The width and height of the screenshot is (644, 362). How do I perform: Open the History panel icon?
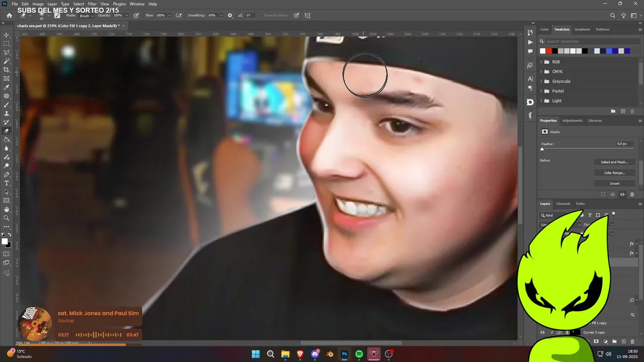tap(530, 33)
